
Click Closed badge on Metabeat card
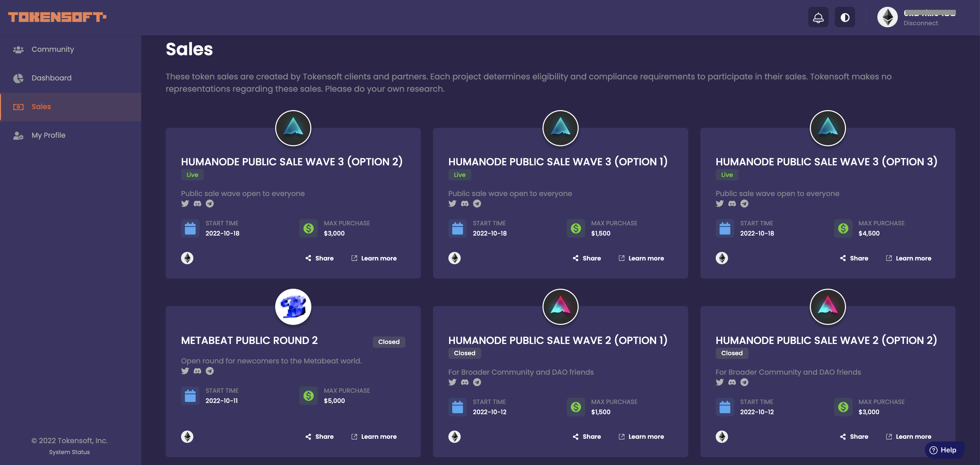pyautogui.click(x=389, y=342)
